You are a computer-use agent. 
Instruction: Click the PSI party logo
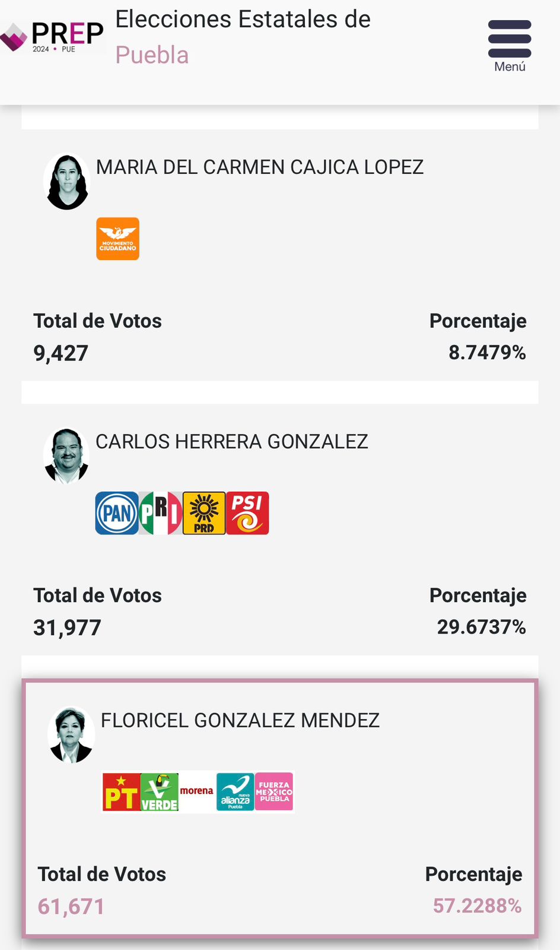tap(247, 513)
